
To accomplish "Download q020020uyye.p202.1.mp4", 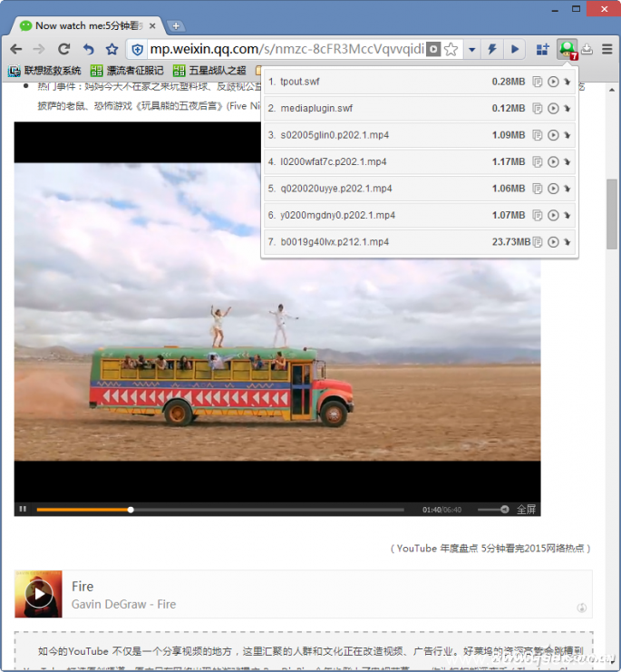I will coord(568,189).
